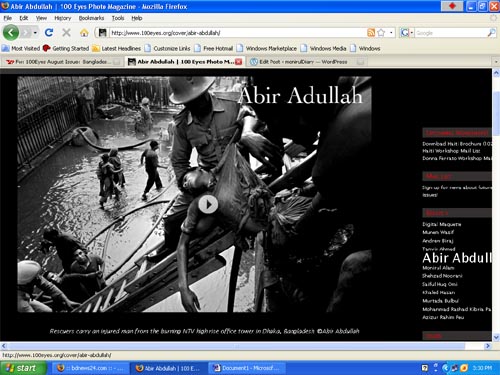Open the Shehzad Noorani sidebar link

coord(442,276)
